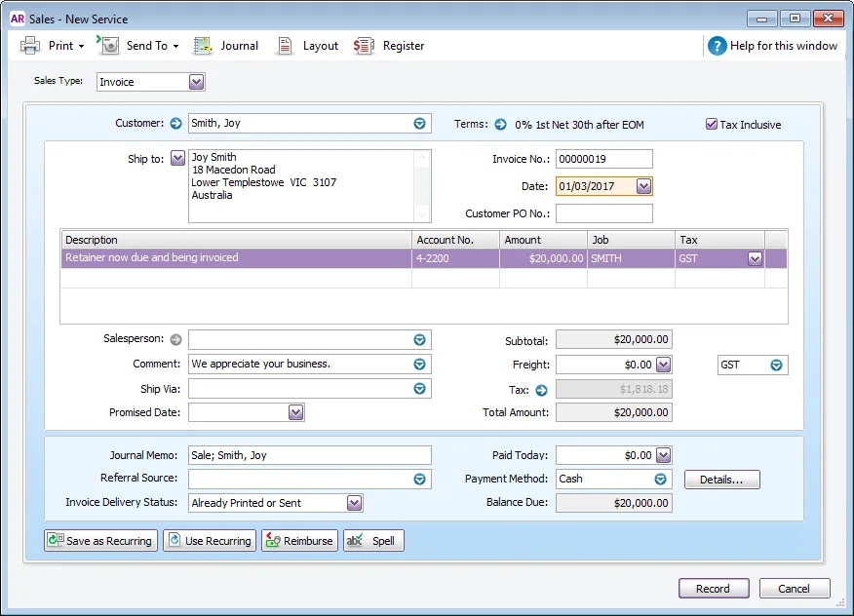The width and height of the screenshot is (854, 616).
Task: Click the 4-2200 account number cell
Action: click(x=455, y=258)
